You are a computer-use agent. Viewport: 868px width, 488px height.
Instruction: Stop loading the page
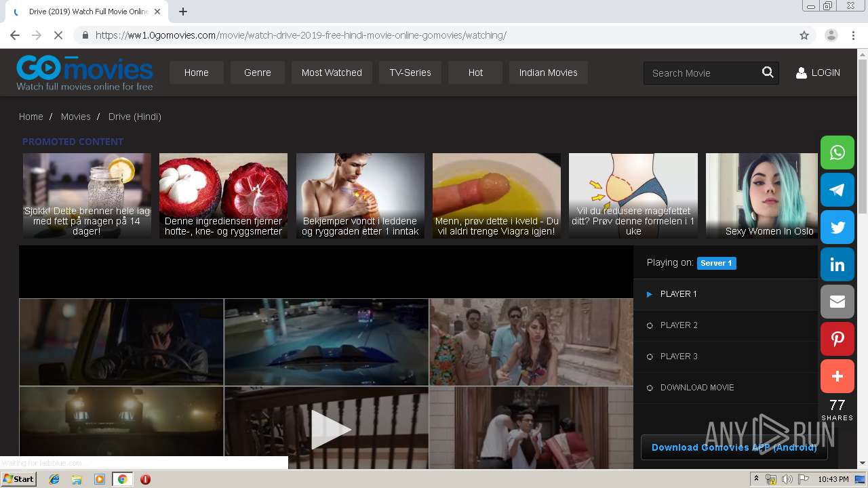tap(58, 35)
